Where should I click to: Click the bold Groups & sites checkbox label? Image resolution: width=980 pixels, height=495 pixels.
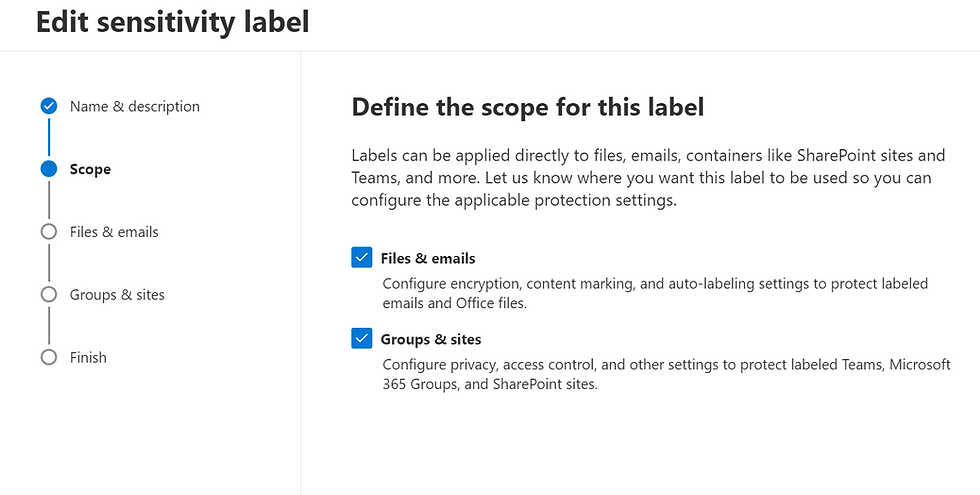pos(431,339)
